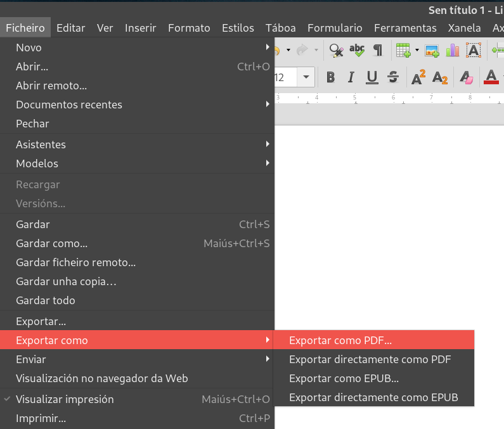Apply superscript formatting
Image resolution: width=504 pixels, height=429 pixels.
pos(418,77)
